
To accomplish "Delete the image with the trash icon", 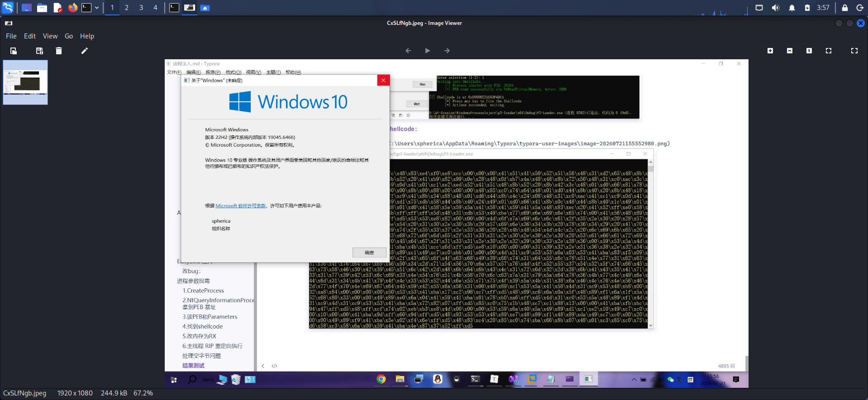I will pos(59,51).
